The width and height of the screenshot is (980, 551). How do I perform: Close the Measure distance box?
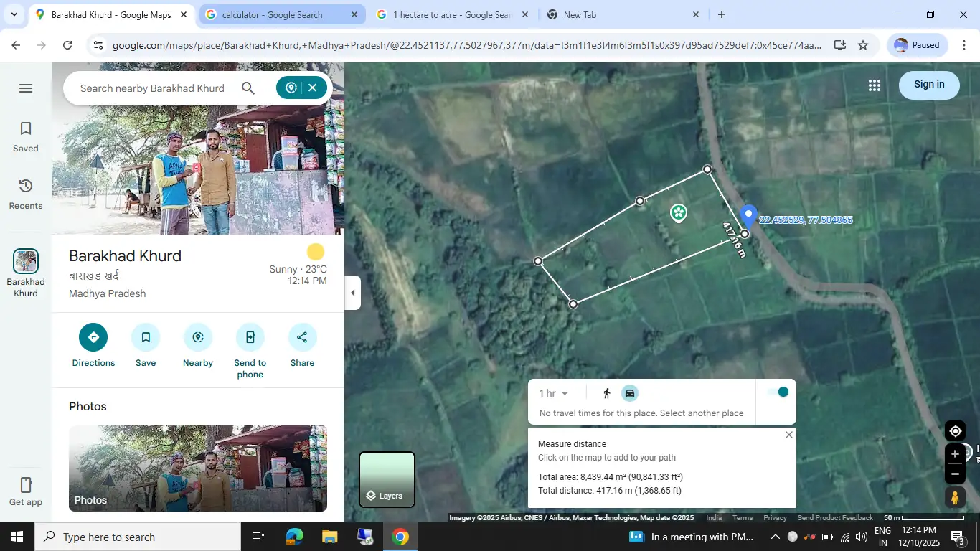[789, 435]
